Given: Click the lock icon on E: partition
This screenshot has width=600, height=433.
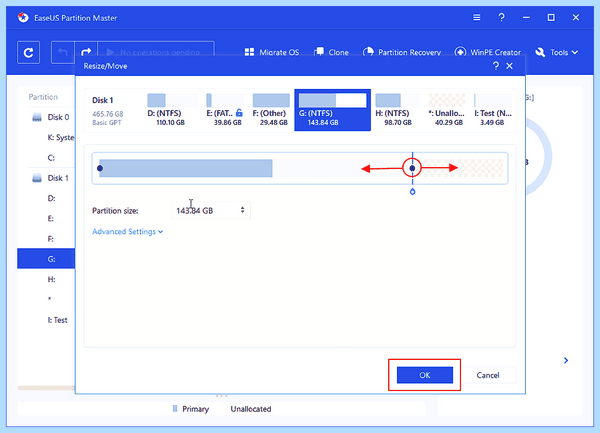Looking at the screenshot, I should point(239,113).
